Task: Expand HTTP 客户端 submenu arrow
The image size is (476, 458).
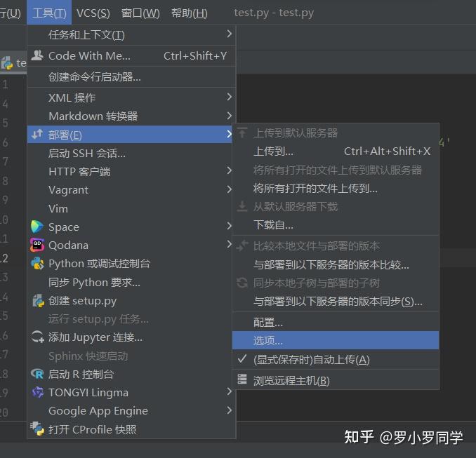Action: [x=229, y=170]
